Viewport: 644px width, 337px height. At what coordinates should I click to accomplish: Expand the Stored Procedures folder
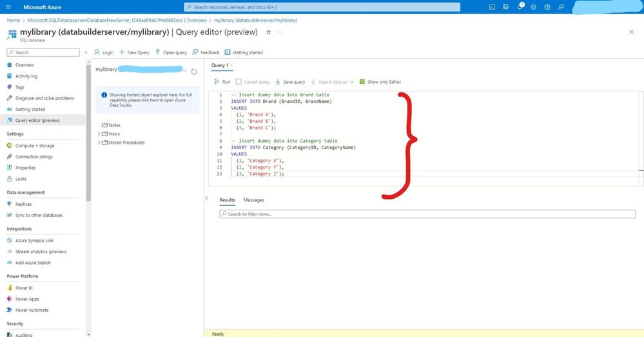pyautogui.click(x=99, y=143)
